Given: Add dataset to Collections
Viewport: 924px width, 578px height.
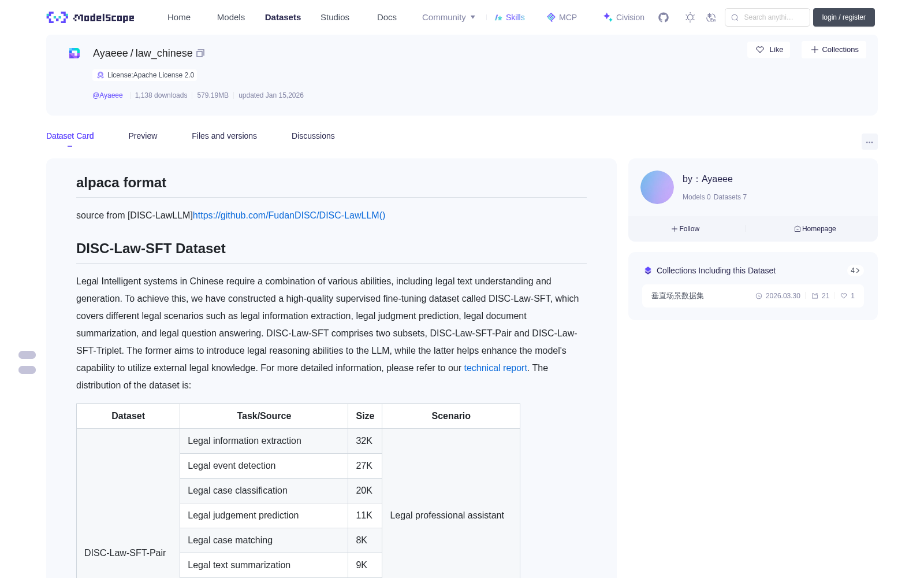Looking at the screenshot, I should pyautogui.click(x=834, y=50).
